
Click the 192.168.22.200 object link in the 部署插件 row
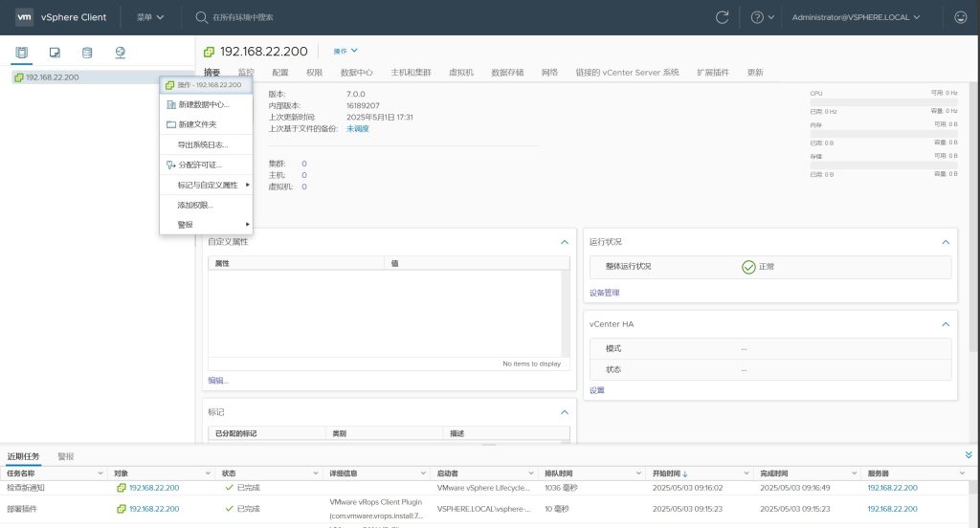[154, 509]
